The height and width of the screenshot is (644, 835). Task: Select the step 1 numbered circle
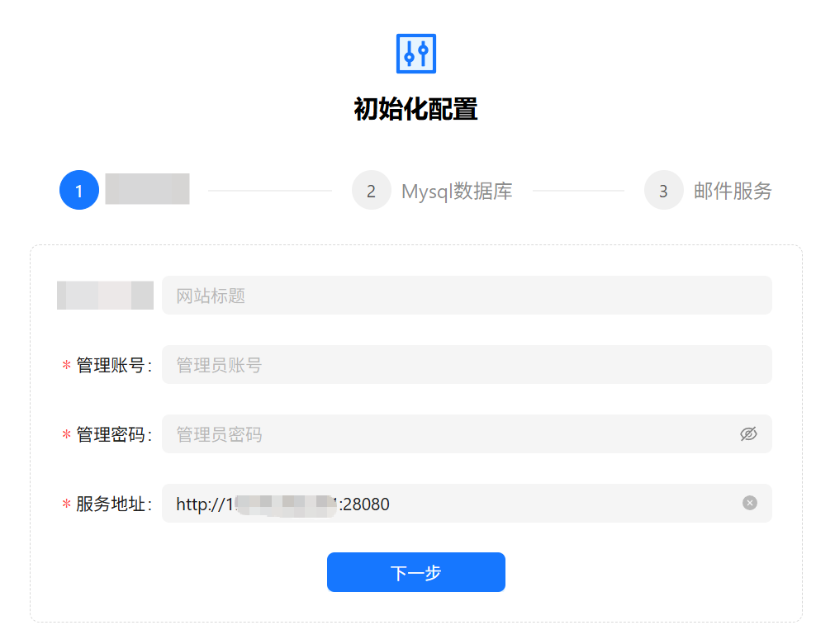click(x=79, y=191)
